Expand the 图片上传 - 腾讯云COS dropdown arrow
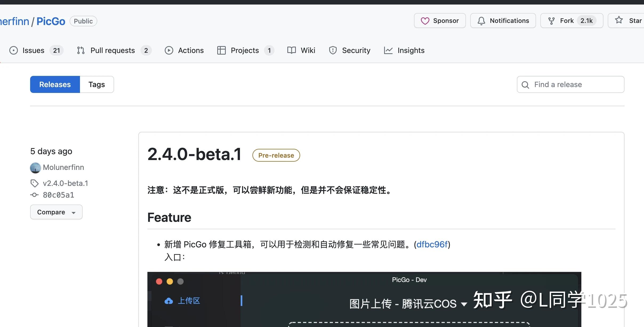The image size is (644, 327). pyautogui.click(x=464, y=304)
